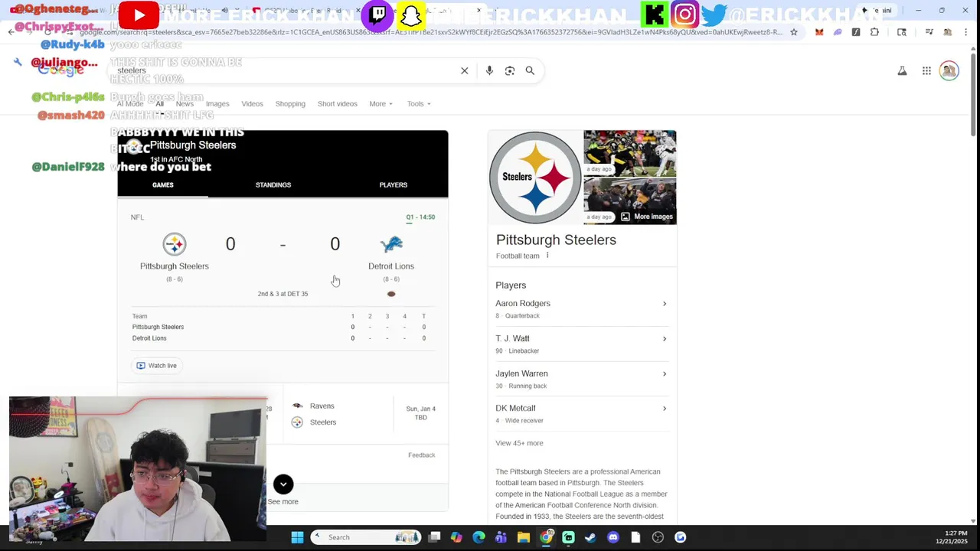Open the Tools dropdown
This screenshot has width=980, height=551.
pos(419,104)
